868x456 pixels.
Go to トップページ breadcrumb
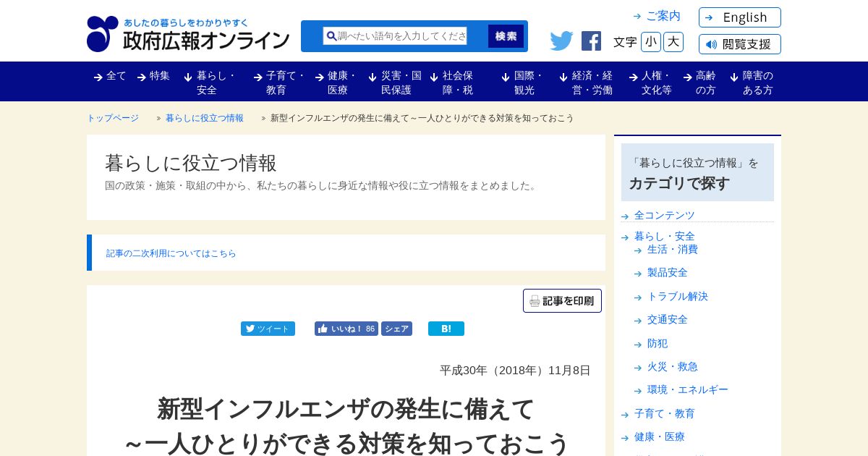click(113, 118)
